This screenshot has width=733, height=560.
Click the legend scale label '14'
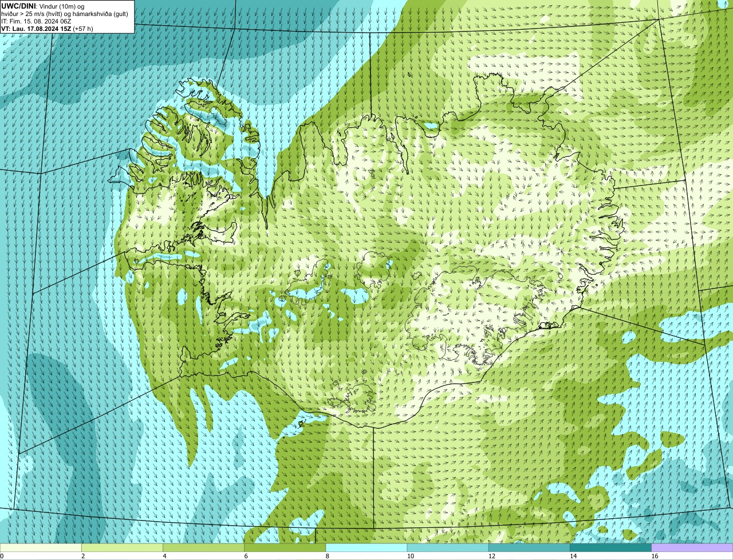[573, 556]
